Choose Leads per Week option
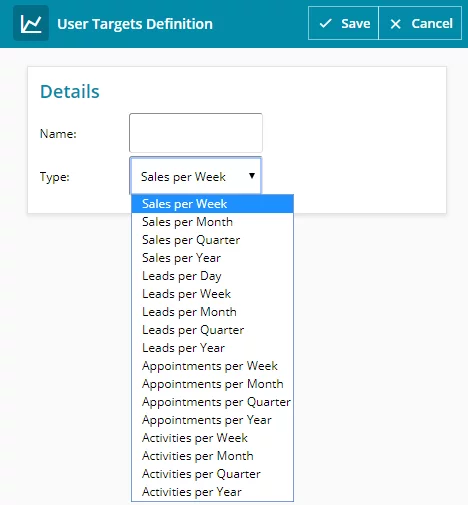 pyautogui.click(x=212, y=294)
